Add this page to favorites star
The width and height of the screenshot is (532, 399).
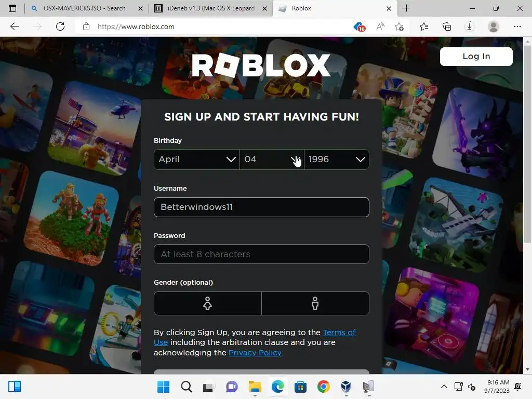click(x=400, y=26)
